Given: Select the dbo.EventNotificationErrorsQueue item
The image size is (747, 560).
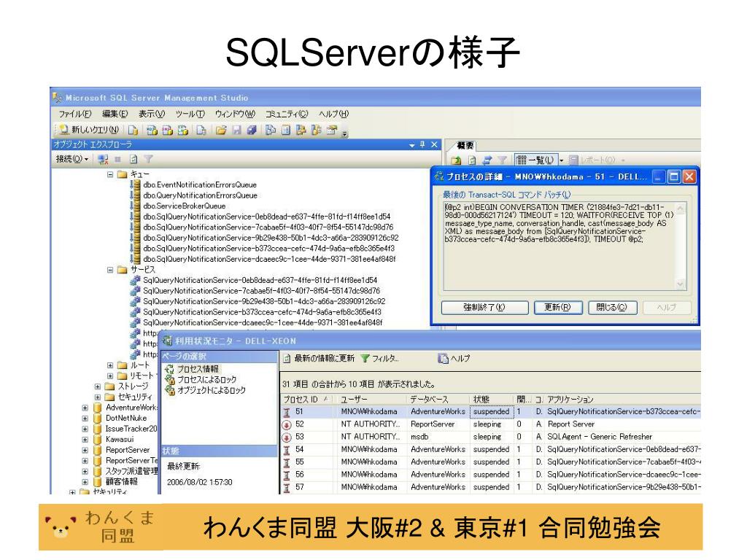Looking at the screenshot, I should [200, 184].
